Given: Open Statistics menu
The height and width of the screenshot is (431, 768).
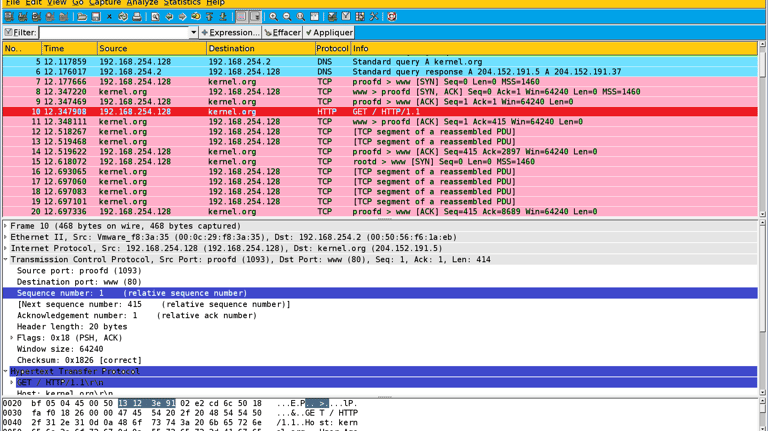Looking at the screenshot, I should click(x=182, y=3).
